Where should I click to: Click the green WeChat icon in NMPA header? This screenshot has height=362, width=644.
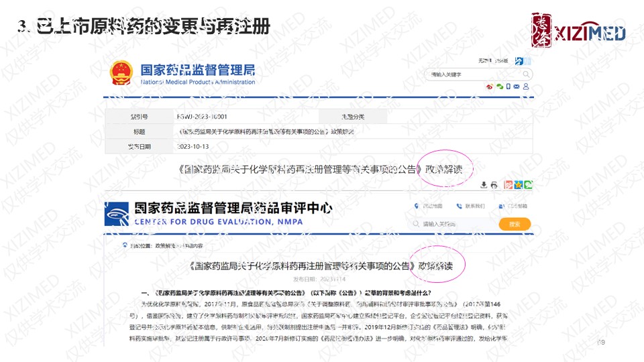point(499,86)
